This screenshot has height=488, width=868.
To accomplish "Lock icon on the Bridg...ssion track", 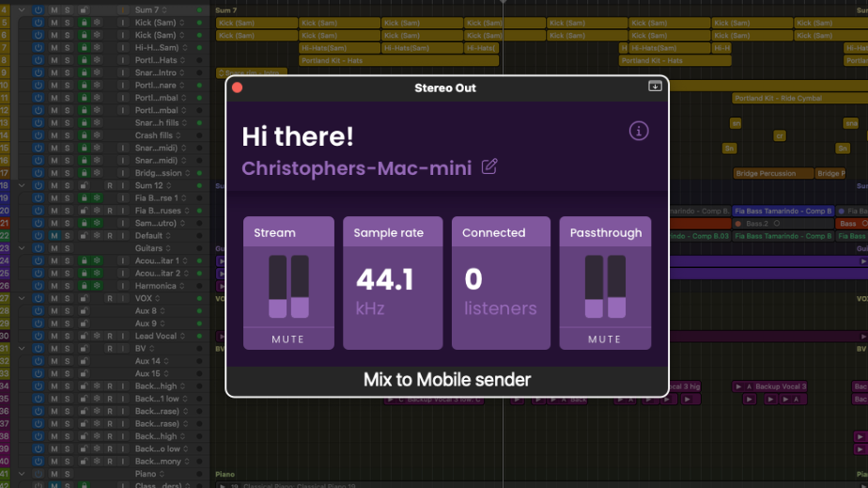I will (84, 173).
